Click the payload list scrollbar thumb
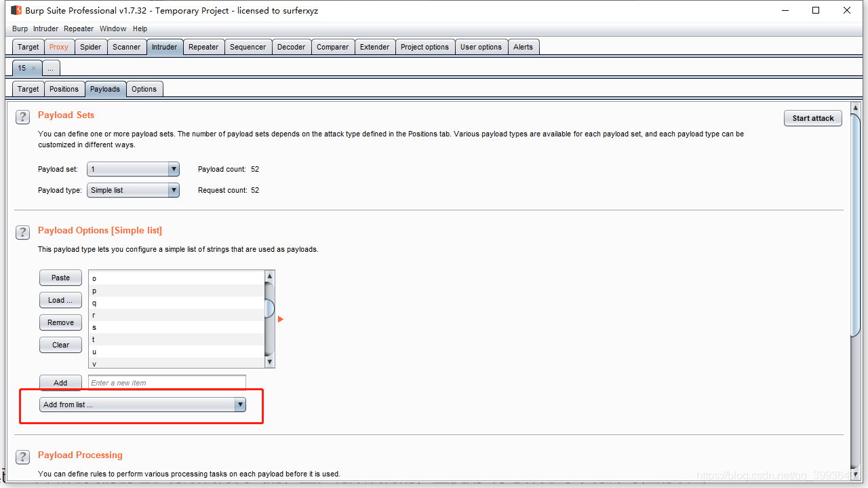This screenshot has height=488, width=868. click(x=269, y=309)
